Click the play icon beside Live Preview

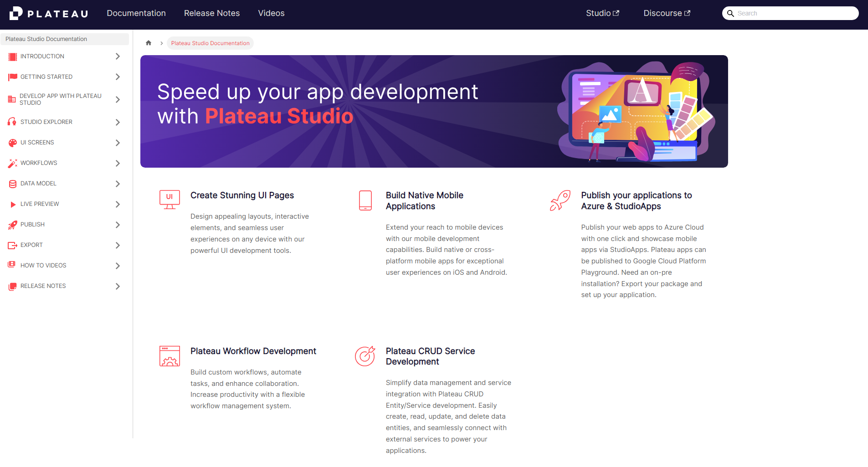[13, 204]
